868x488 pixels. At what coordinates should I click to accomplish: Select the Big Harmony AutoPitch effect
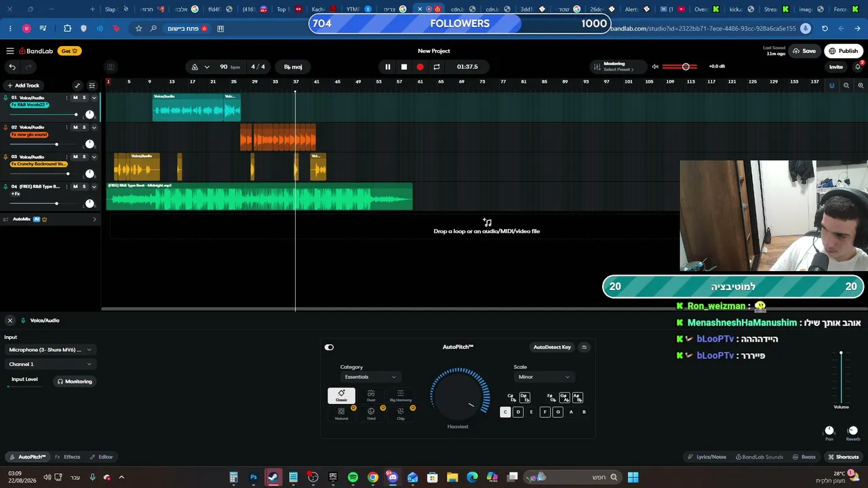point(401,396)
